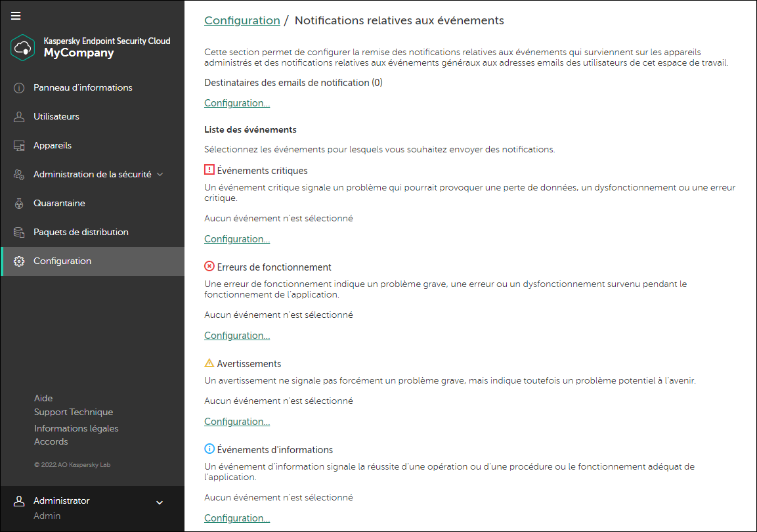Navigate to the Quarantaine section
Screen dimensions: 757x532
[x=60, y=203]
